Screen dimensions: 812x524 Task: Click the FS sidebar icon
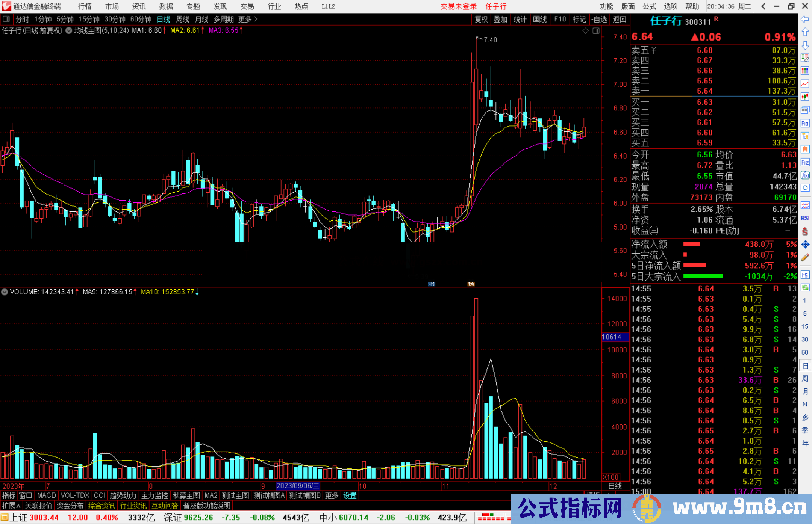[805, 275]
